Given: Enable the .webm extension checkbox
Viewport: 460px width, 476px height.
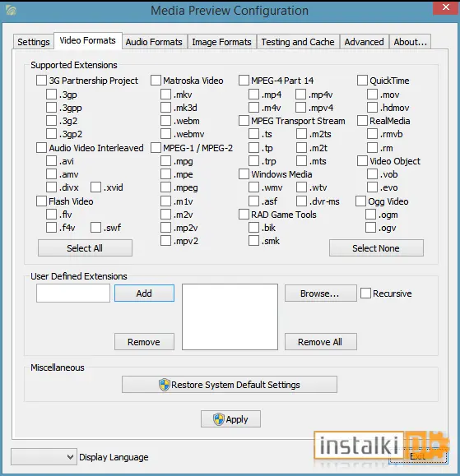Looking at the screenshot, I should (165, 121).
